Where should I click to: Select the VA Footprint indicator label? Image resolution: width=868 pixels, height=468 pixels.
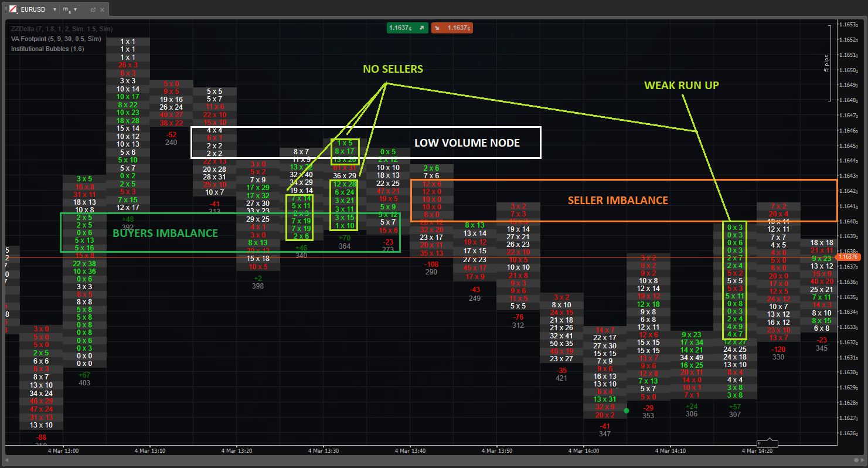(x=56, y=39)
